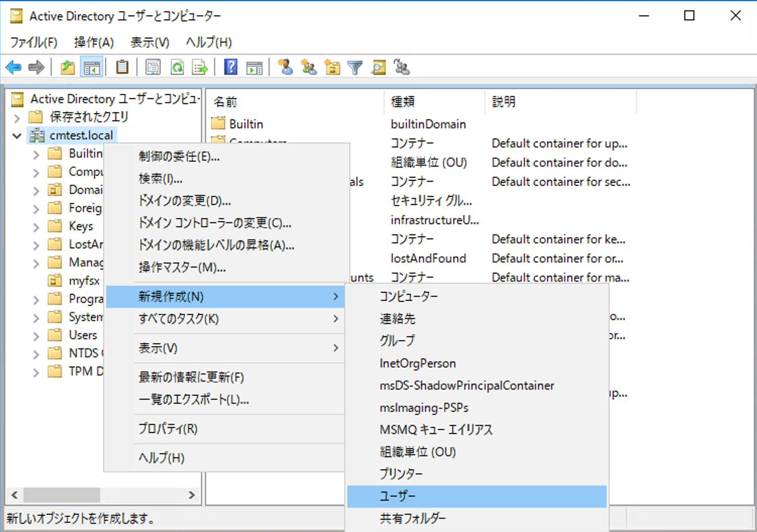Click the clipboard paste toolbar icon
This screenshot has width=757, height=532.
pyautogui.click(x=122, y=67)
